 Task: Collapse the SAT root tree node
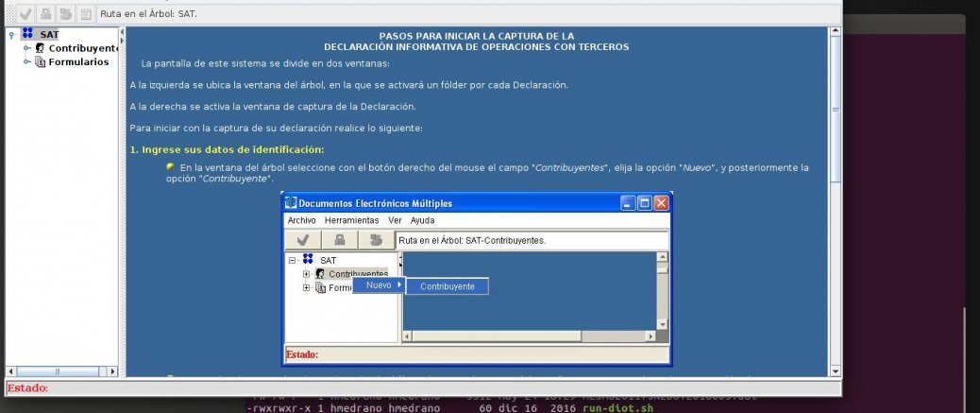[x=12, y=35]
